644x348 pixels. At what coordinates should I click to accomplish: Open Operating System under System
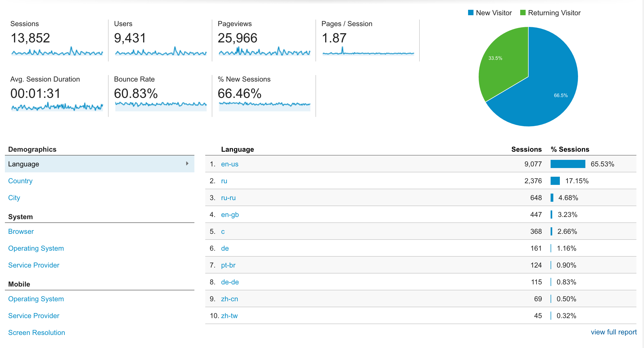[36, 248]
